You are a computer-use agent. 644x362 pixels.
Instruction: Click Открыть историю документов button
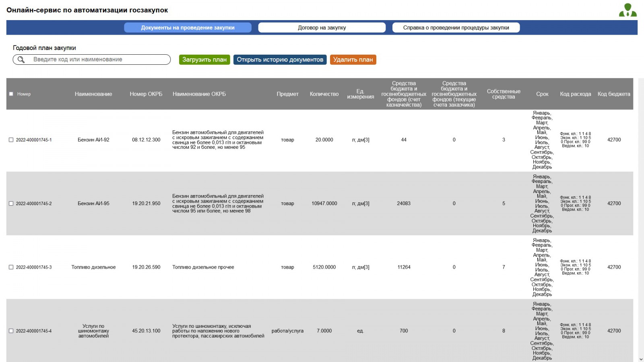[x=280, y=60]
